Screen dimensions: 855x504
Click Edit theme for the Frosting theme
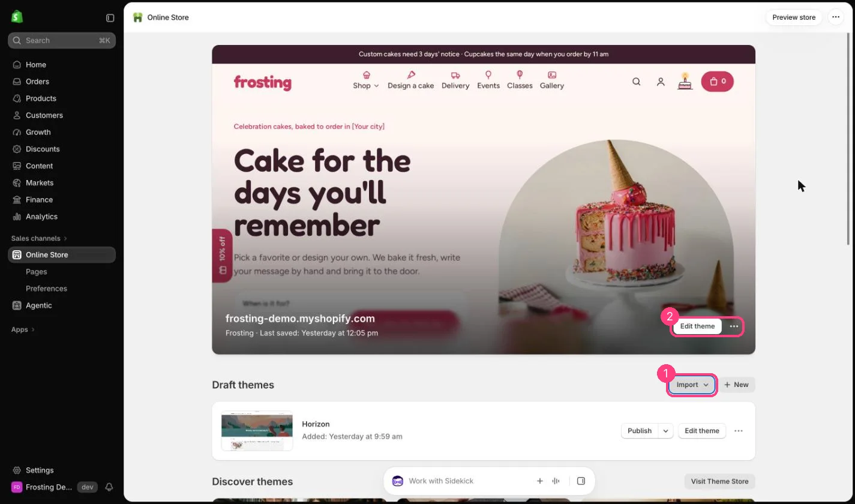[697, 326]
